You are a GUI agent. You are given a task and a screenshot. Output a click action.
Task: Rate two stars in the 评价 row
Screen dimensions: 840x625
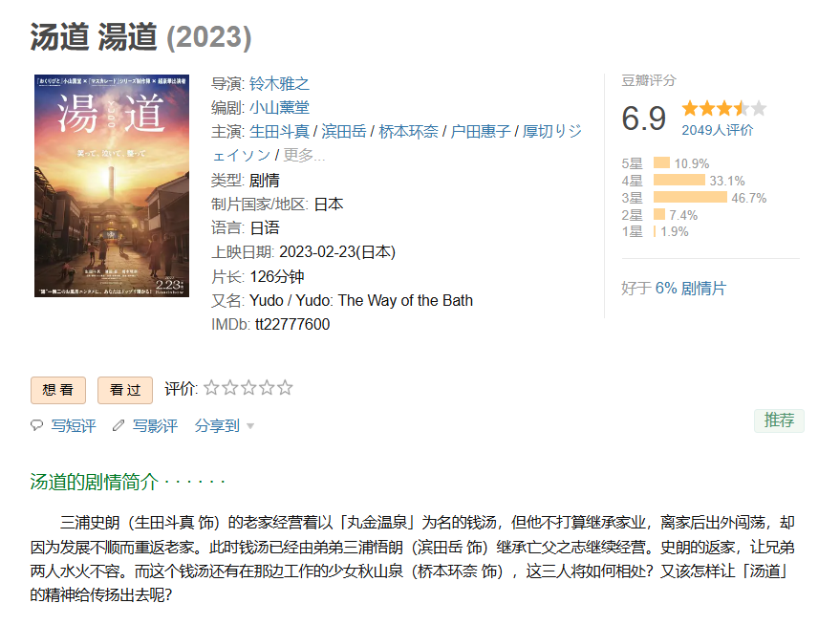pyautogui.click(x=229, y=388)
